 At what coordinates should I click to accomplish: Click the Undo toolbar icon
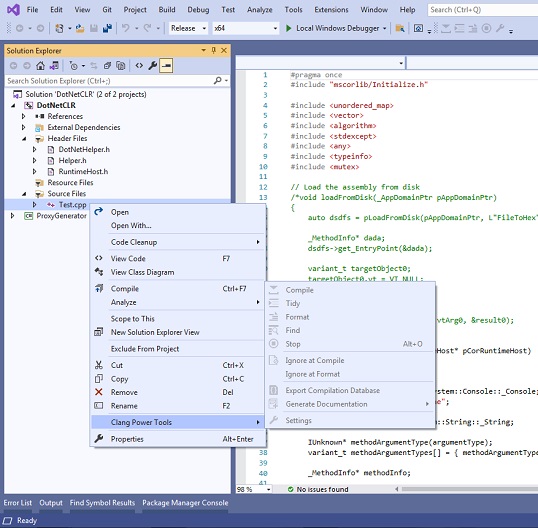click(126, 28)
